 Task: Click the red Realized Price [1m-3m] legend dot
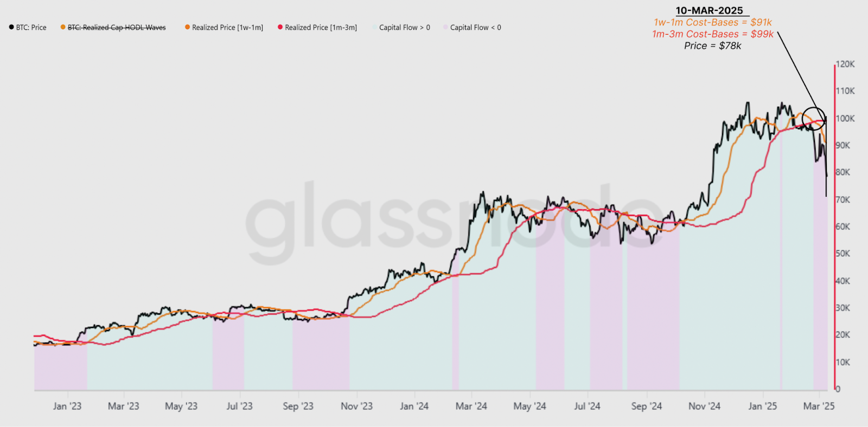(x=280, y=27)
